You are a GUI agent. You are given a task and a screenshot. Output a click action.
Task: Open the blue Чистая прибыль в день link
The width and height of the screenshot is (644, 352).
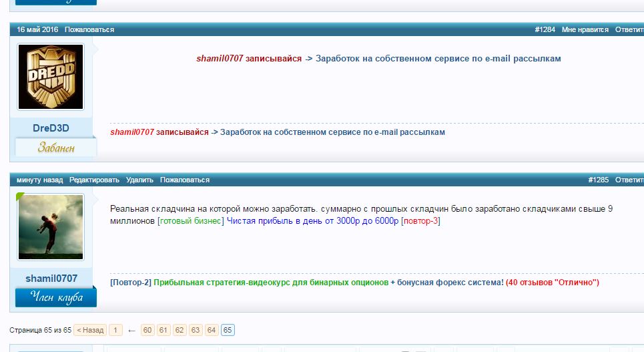[x=312, y=220]
